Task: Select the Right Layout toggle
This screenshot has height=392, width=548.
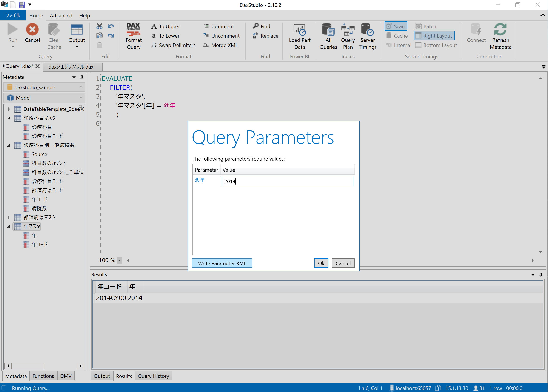Action: [434, 36]
